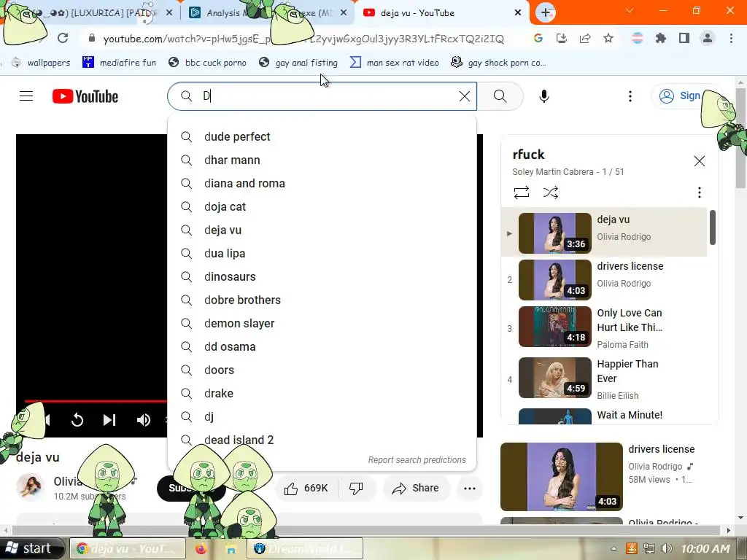Play 'Happier Than Ever' playlist item
Image resolution: width=747 pixels, height=560 pixels.
coord(604,378)
